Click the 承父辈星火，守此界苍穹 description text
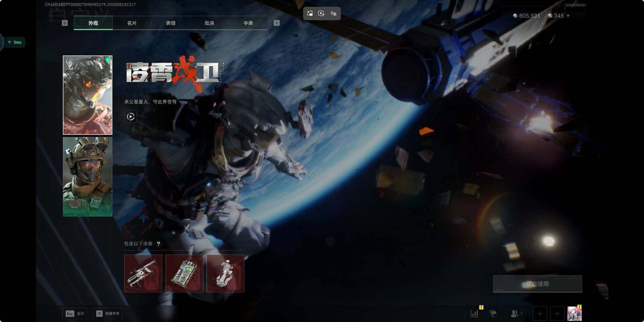644x322 pixels. (x=151, y=102)
